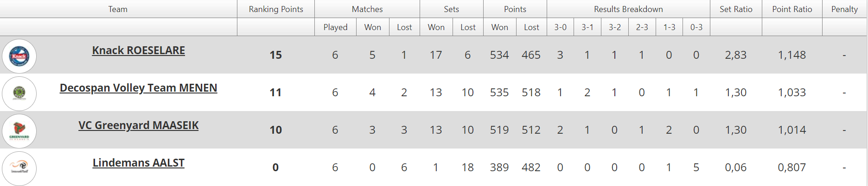Click the Team column header
Image resolution: width=868 pixels, height=186 pixels.
(x=118, y=9)
